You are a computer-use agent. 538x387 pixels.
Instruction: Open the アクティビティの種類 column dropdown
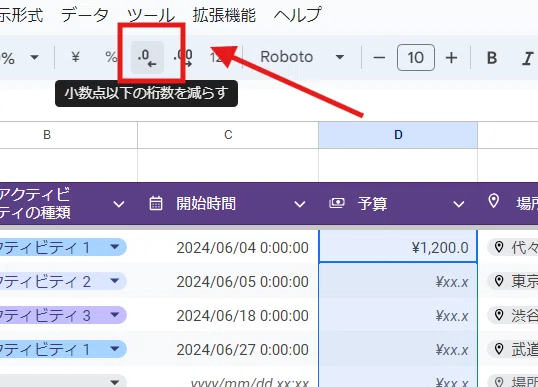119,204
